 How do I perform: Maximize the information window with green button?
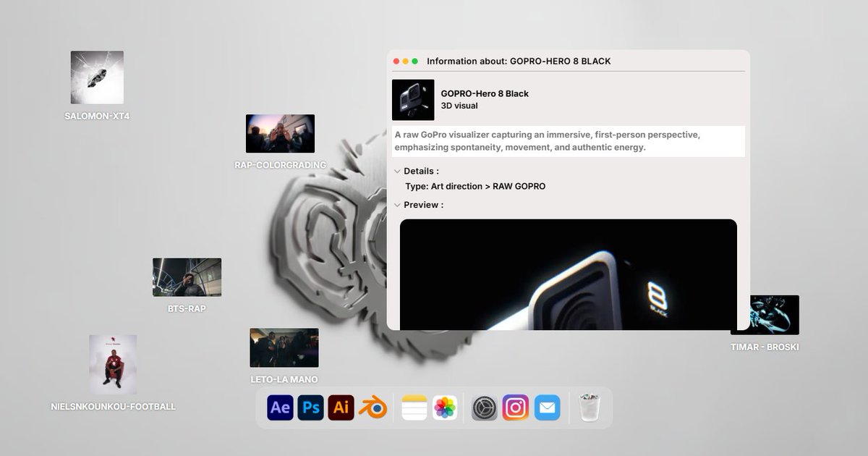[x=415, y=62]
